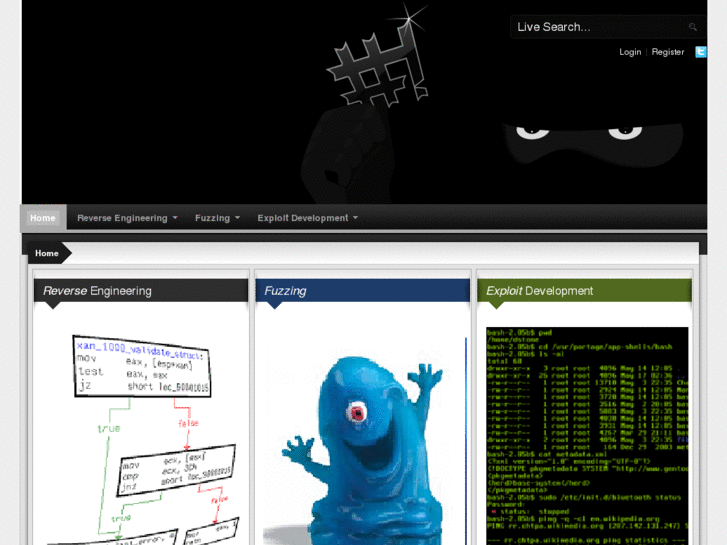
Task: Click the Home breadcrumb
Action: tap(47, 253)
